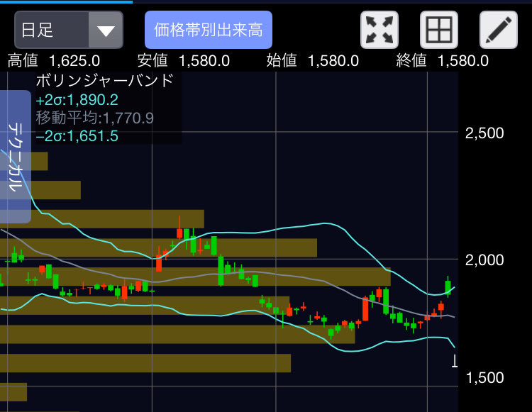Click the 安値 1,580.0 value
532x412 pixels.
[184, 61]
